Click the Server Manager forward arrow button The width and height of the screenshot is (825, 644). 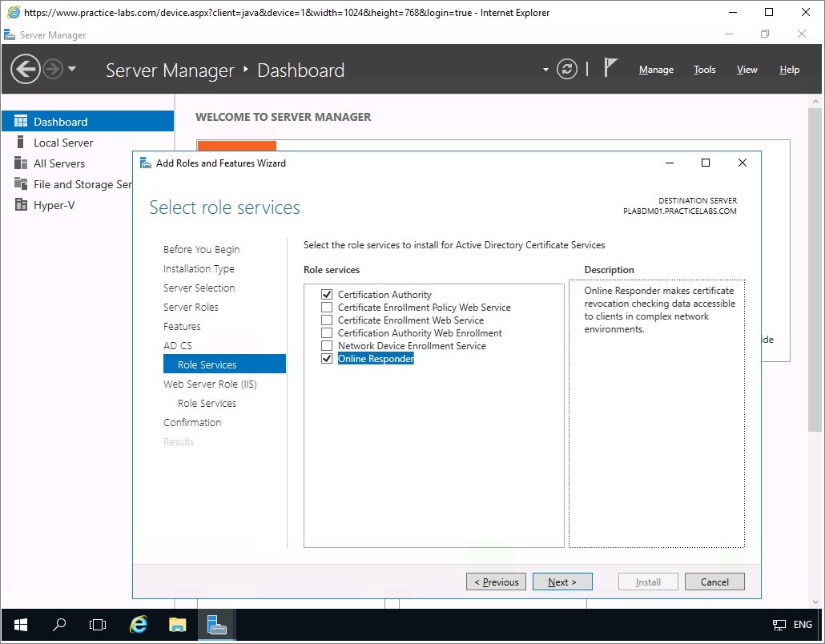point(53,69)
